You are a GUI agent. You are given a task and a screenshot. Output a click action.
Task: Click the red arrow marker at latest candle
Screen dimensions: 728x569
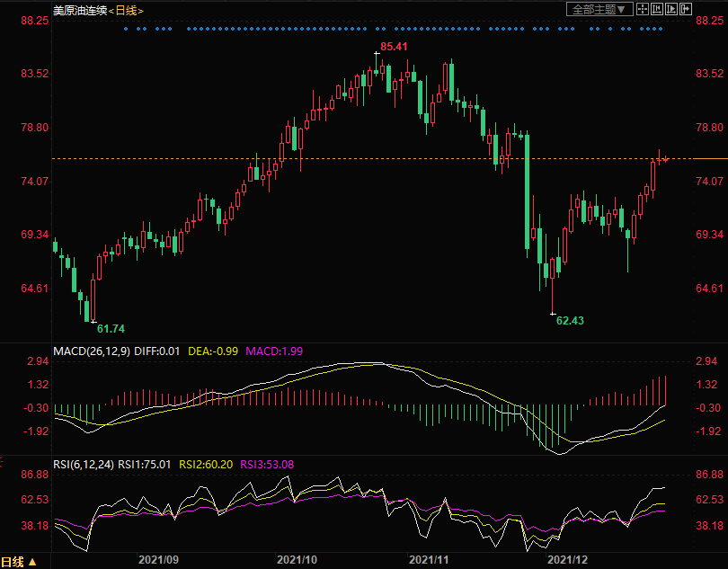pyautogui.click(x=666, y=160)
